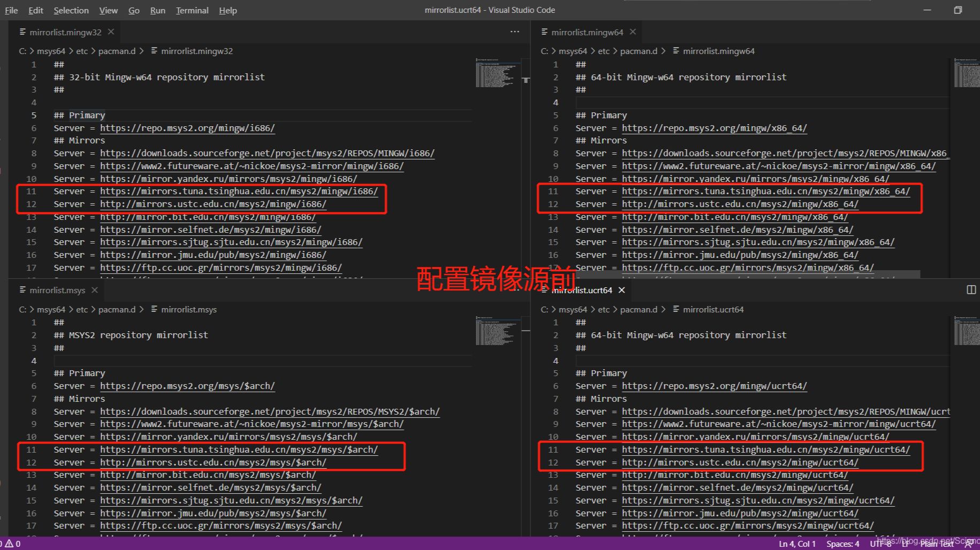Viewport: 980px width, 550px height.
Task: Open the Help menu
Action: coord(227,10)
